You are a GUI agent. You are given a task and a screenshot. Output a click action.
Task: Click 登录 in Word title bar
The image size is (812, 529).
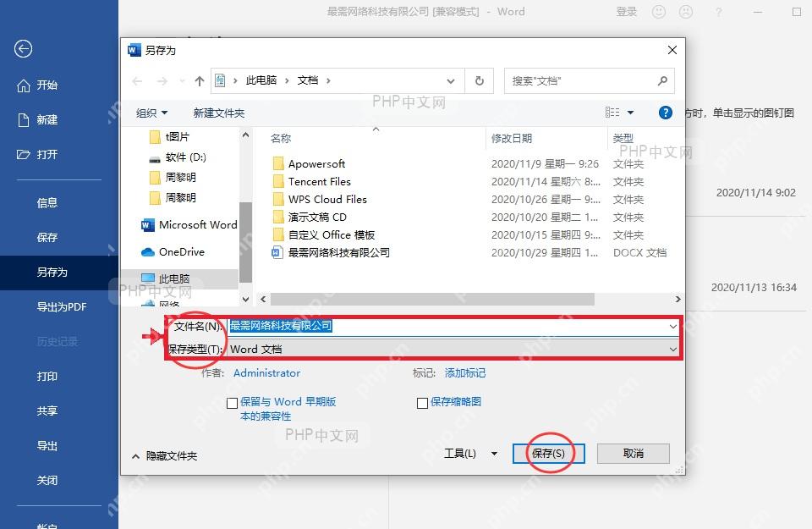[x=626, y=11]
